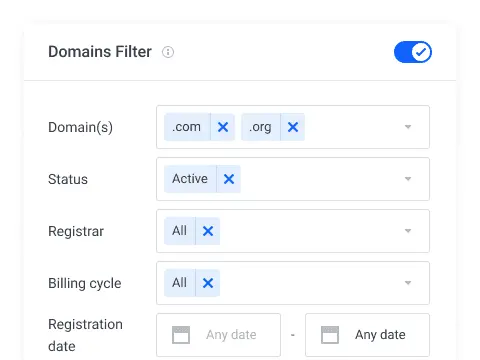Click the info icon beside Domains Filter
This screenshot has height=360, width=480.
point(168,52)
